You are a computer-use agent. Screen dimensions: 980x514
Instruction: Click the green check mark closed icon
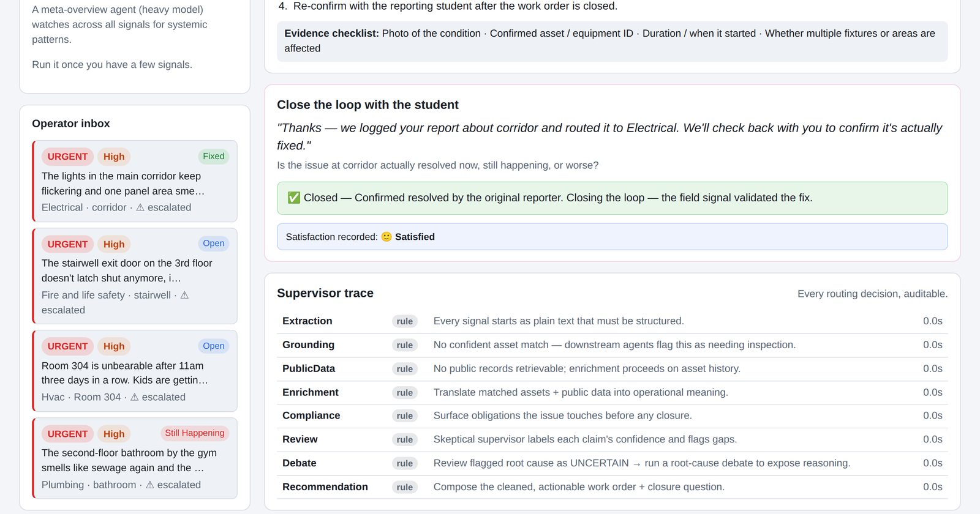tap(294, 198)
